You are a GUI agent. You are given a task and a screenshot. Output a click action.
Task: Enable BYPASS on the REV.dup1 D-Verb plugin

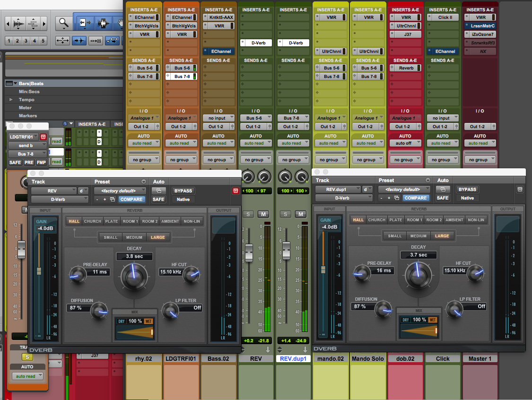(467, 189)
